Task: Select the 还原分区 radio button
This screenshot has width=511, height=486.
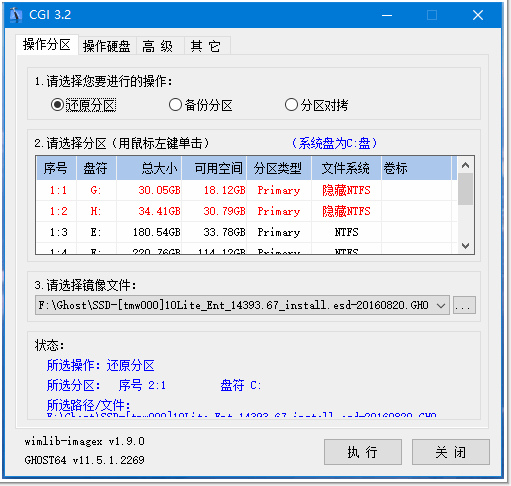Action: coord(83,105)
